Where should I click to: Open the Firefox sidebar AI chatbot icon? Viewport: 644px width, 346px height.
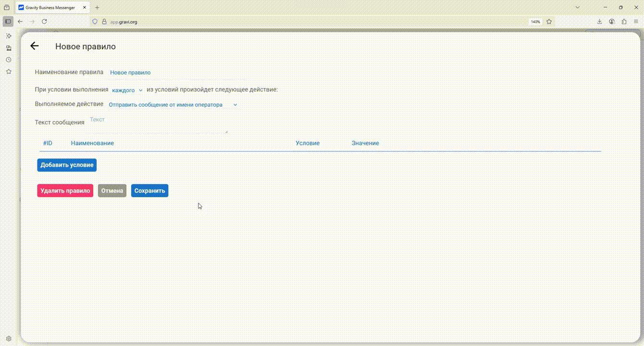click(9, 36)
